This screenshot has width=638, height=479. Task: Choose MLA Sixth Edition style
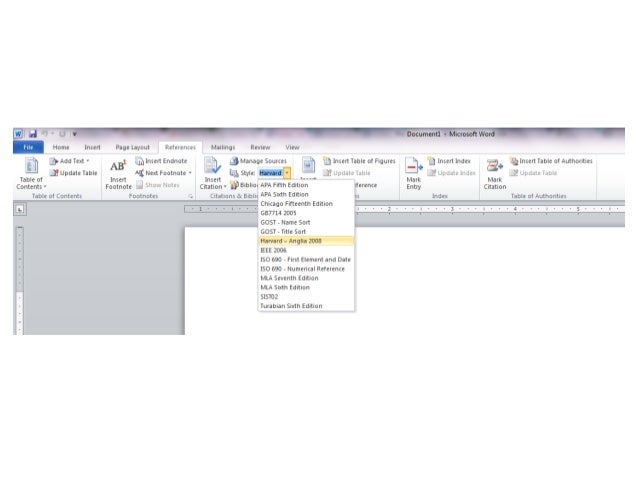click(306, 287)
